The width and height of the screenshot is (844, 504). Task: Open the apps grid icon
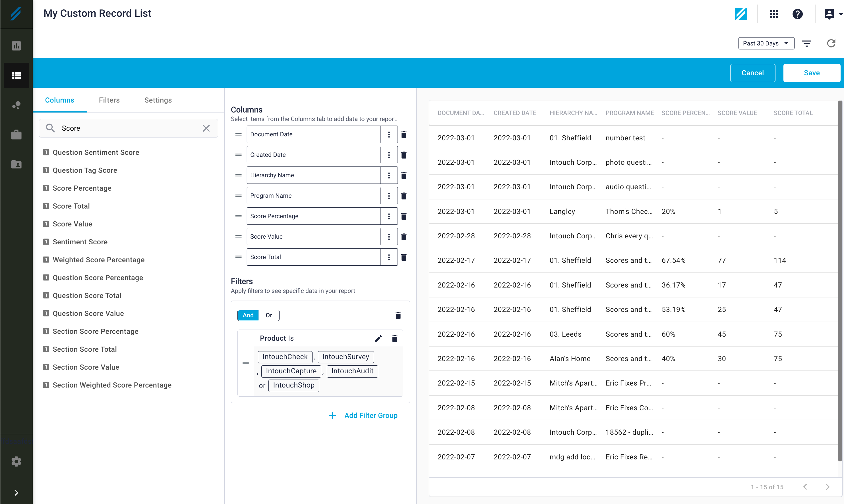(x=774, y=14)
